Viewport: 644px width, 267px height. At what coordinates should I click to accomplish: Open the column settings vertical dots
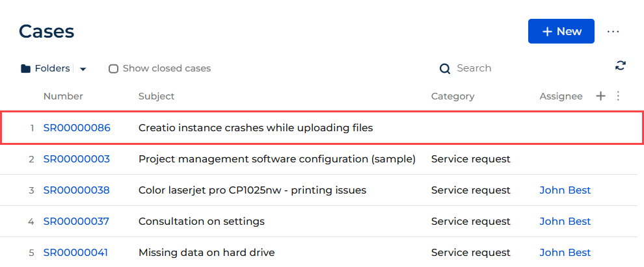[618, 96]
